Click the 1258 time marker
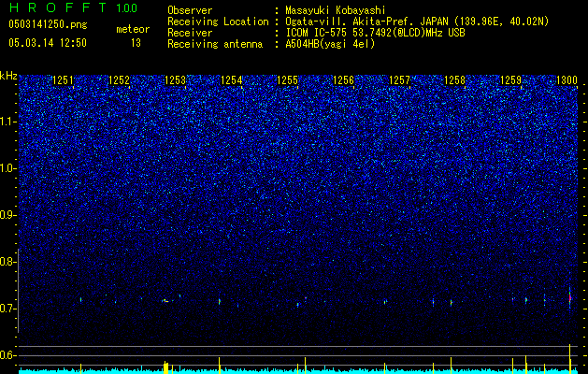588x374 pixels. tap(454, 80)
